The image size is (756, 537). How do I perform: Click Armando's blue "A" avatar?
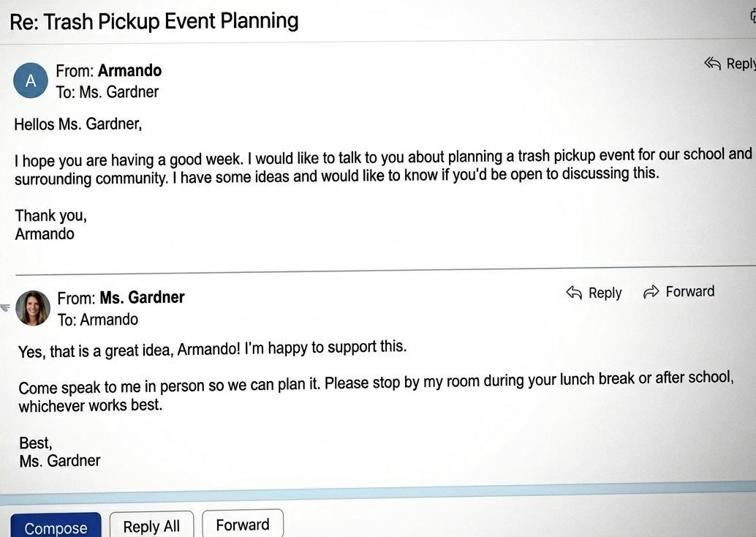pos(31,80)
